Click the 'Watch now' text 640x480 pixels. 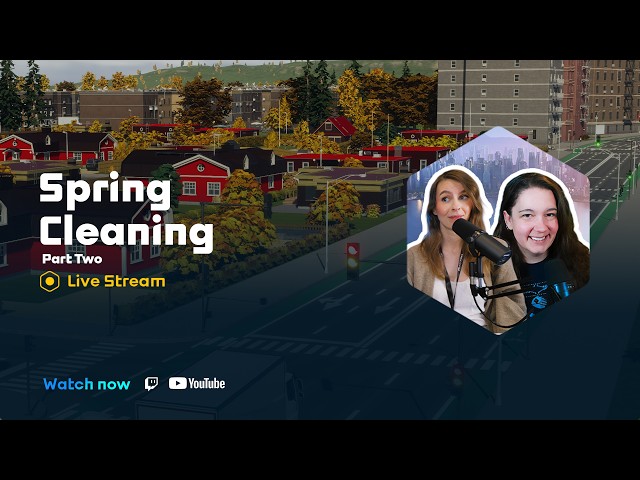[x=87, y=384]
